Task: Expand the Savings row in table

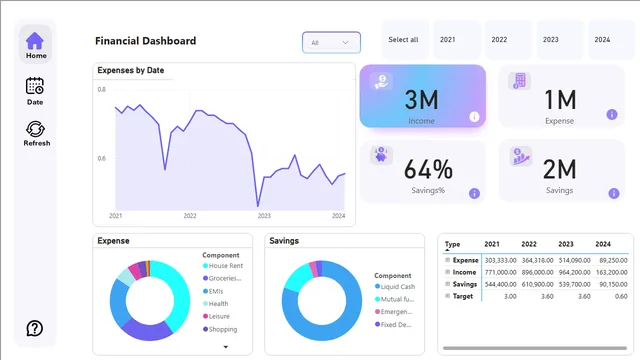Action: pos(447,284)
